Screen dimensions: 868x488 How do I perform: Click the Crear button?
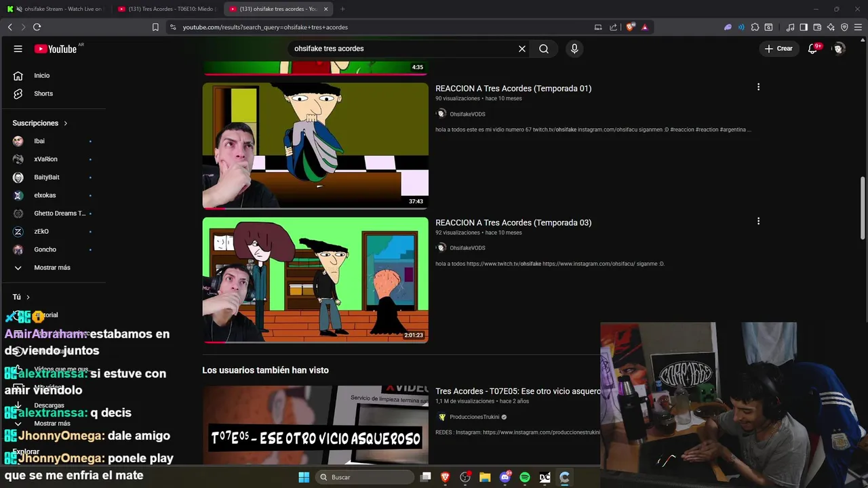tap(778, 49)
